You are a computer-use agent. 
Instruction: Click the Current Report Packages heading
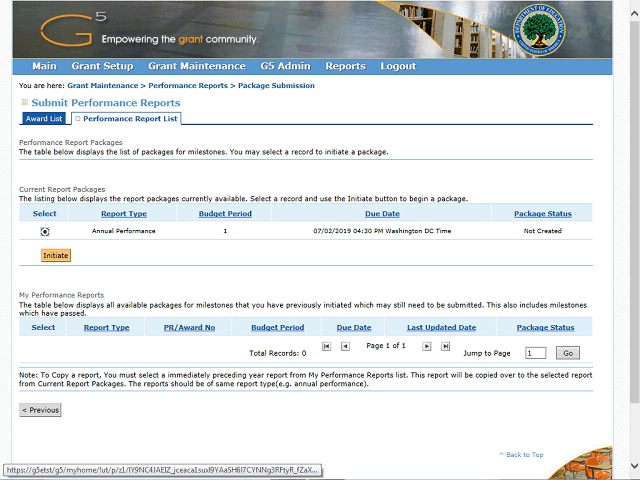[x=62, y=189]
